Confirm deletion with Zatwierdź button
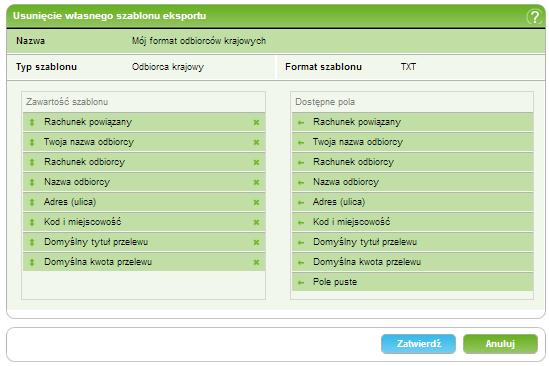Screen dimensions: 549x366 click(x=418, y=344)
